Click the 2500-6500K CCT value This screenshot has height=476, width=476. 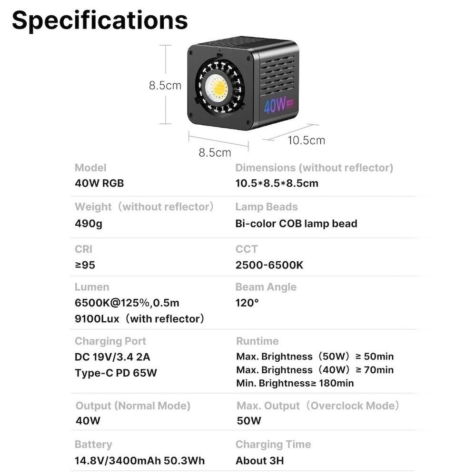(269, 265)
